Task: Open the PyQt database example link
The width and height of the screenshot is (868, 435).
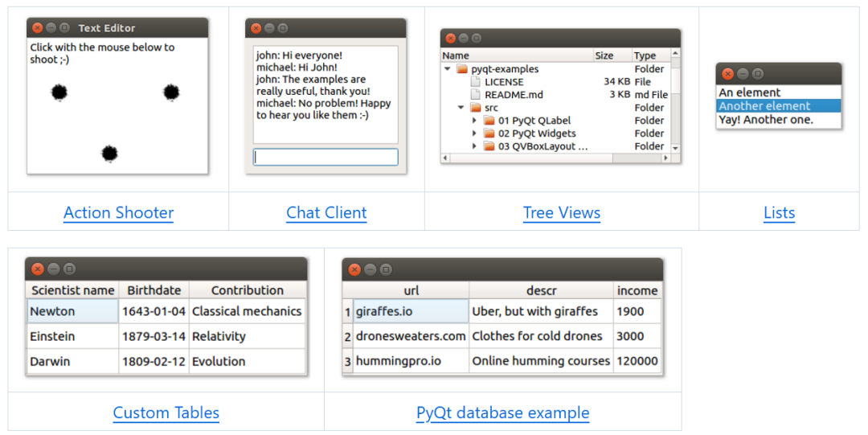Action: [502, 413]
